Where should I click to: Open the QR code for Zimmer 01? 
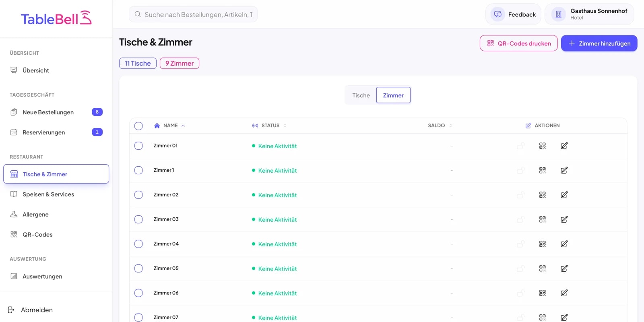point(542,146)
